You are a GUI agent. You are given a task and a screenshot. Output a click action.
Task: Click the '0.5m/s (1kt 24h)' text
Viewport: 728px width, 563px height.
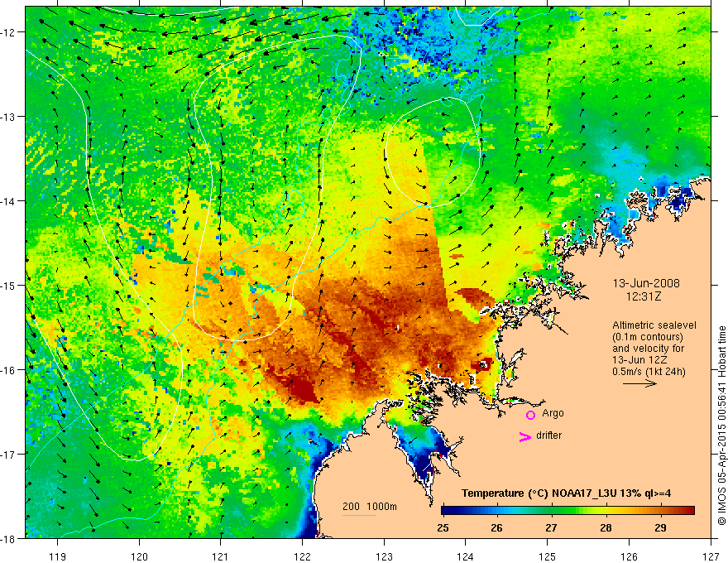click(x=649, y=372)
